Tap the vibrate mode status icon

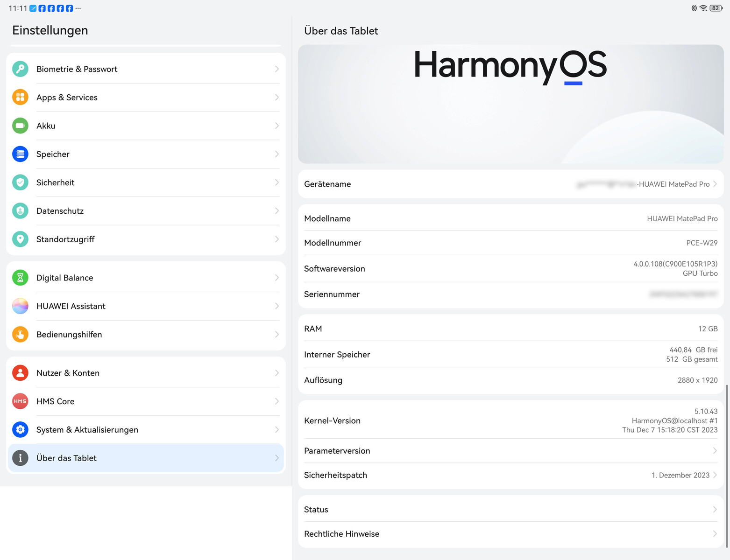[694, 8]
